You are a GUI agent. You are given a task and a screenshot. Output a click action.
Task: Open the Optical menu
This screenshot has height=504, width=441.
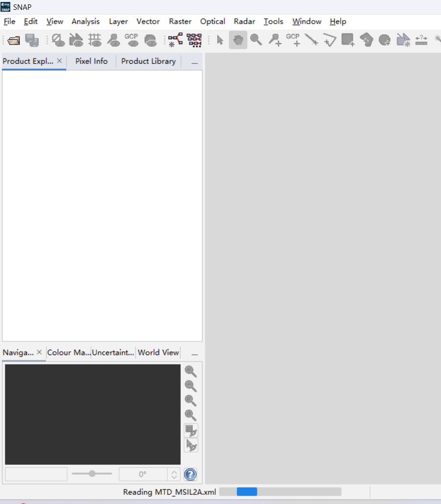[x=212, y=22]
